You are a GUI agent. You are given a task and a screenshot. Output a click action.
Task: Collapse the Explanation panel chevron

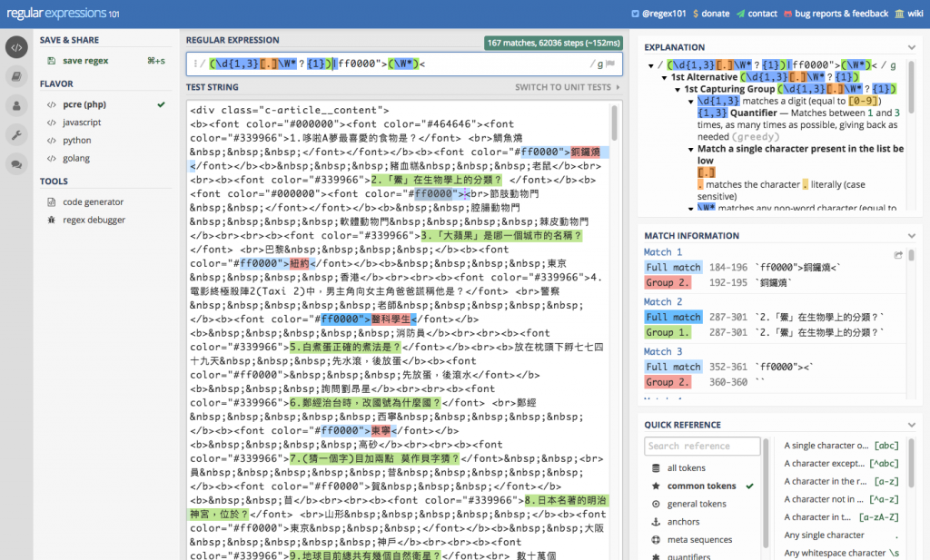(x=912, y=47)
